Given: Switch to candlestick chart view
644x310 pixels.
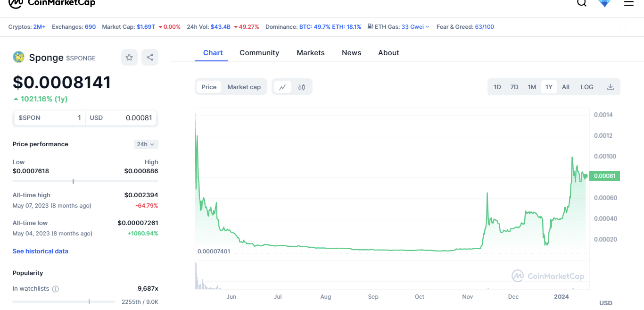Looking at the screenshot, I should point(302,87).
